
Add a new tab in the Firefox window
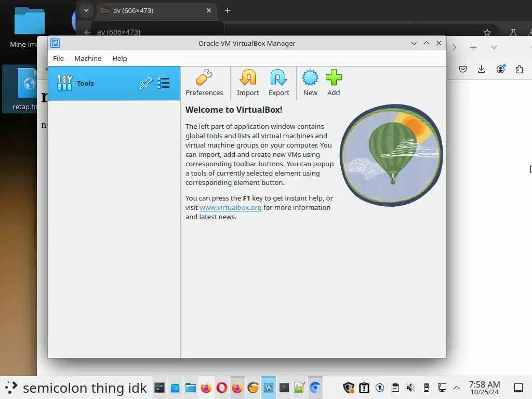(473, 47)
